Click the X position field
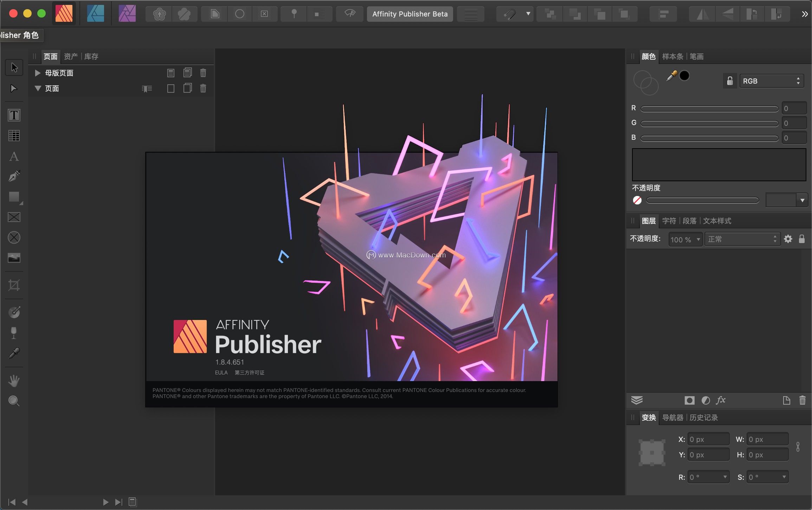The image size is (812, 510). (709, 439)
